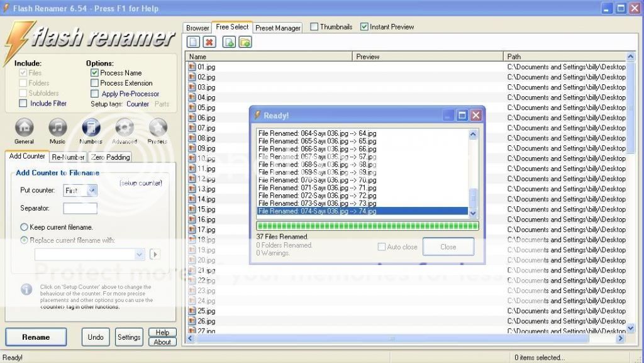The width and height of the screenshot is (644, 363).
Task: Switch to the Preset Manager tab
Action: (x=278, y=28)
